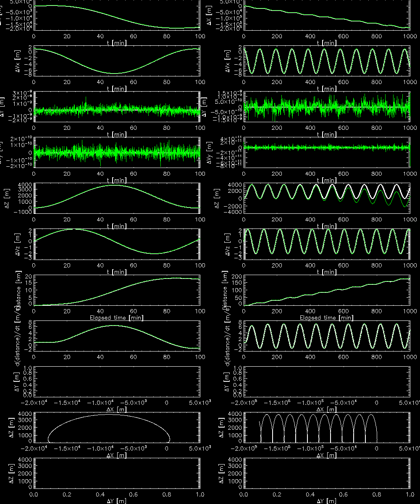
Task: Select the distance [km] curve reaching 20 km
Action: (116, 291)
